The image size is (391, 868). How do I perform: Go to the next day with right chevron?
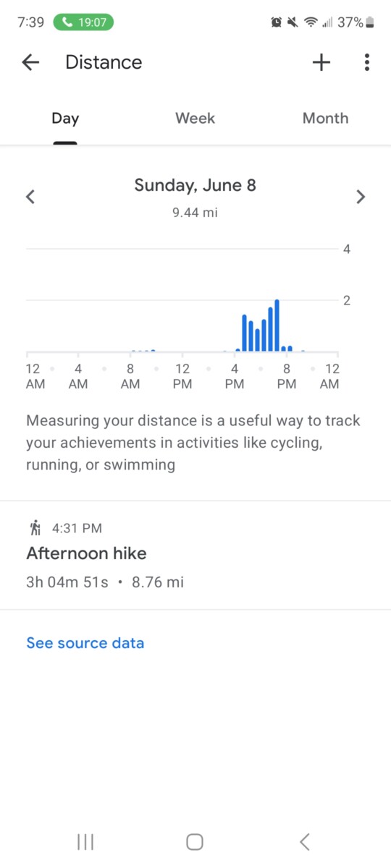(x=361, y=197)
